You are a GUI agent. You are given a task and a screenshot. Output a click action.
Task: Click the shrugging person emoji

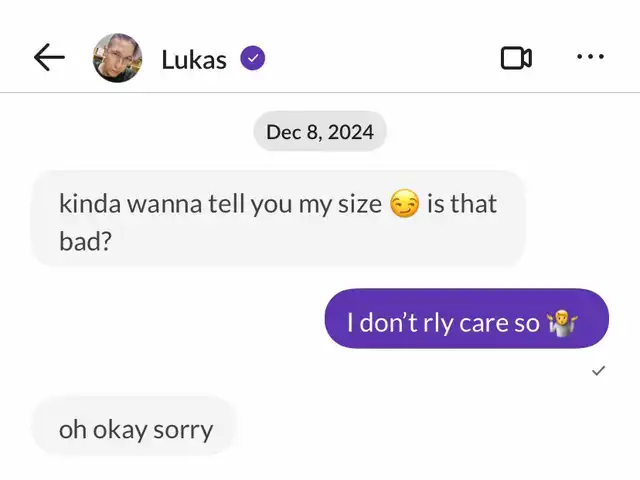pyautogui.click(x=562, y=323)
